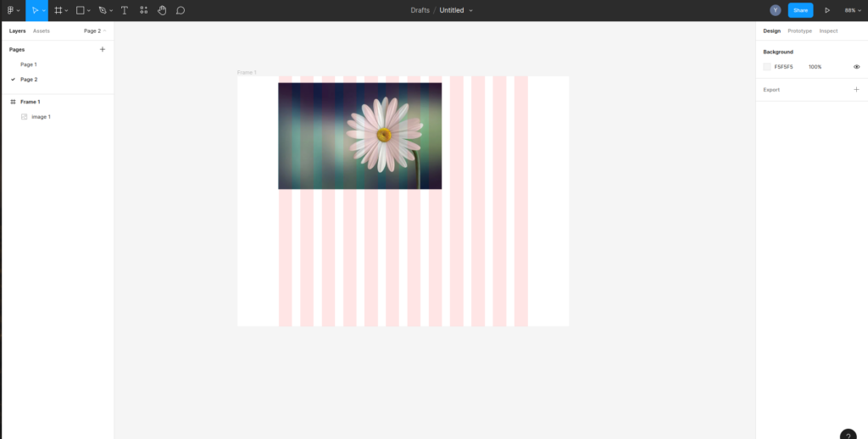Activate the Hand tool

click(162, 10)
